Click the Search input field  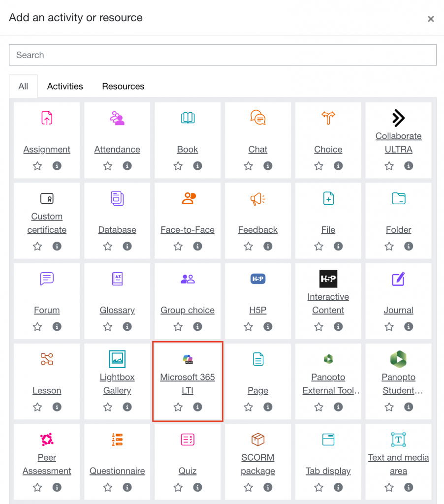(222, 55)
